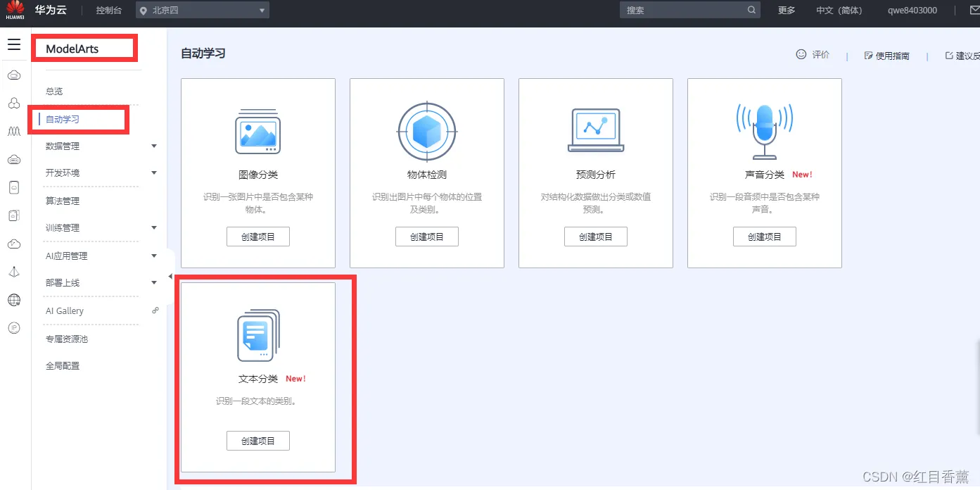This screenshot has height=490, width=980.
Task: Click the AI Gallery external link icon
Action: 155,310
